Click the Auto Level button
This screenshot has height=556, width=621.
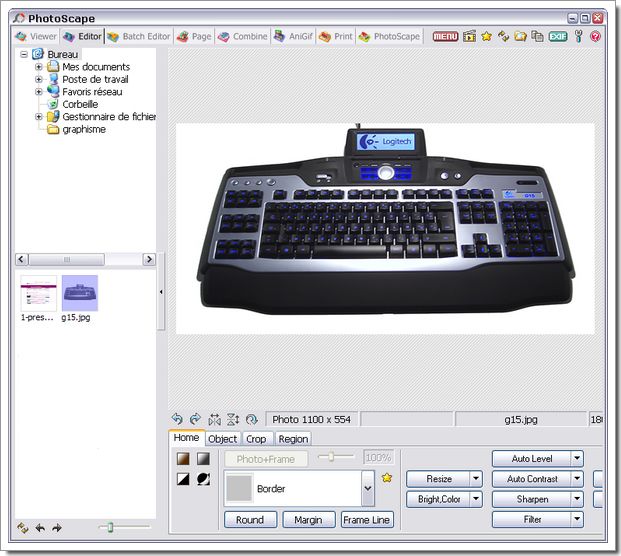532,459
